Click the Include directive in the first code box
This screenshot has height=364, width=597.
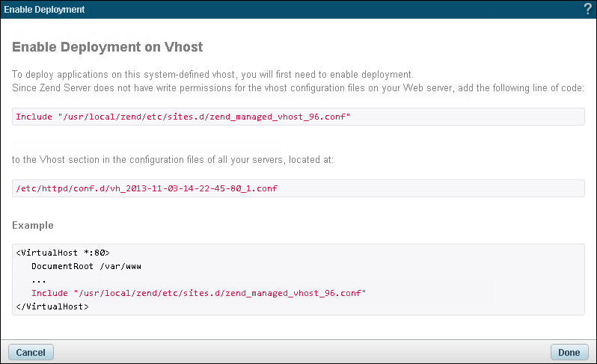click(x=183, y=117)
